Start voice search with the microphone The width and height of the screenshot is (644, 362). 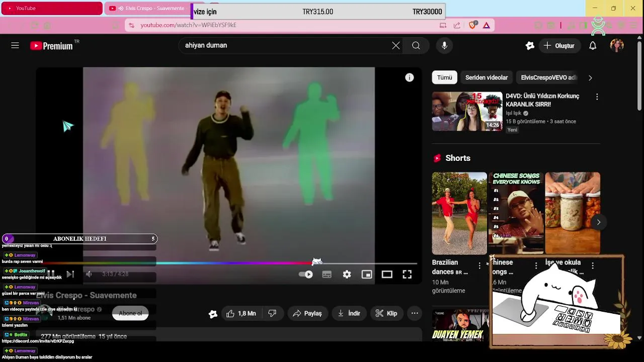pyautogui.click(x=444, y=45)
